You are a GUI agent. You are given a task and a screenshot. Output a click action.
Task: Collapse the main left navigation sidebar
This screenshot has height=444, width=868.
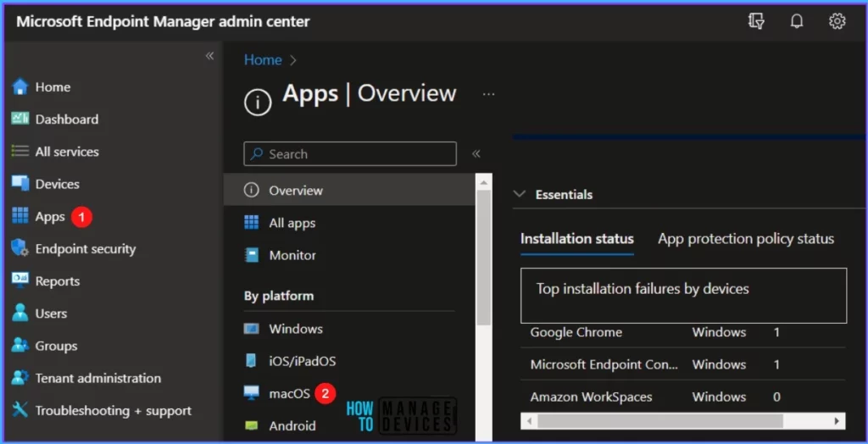pos(209,55)
